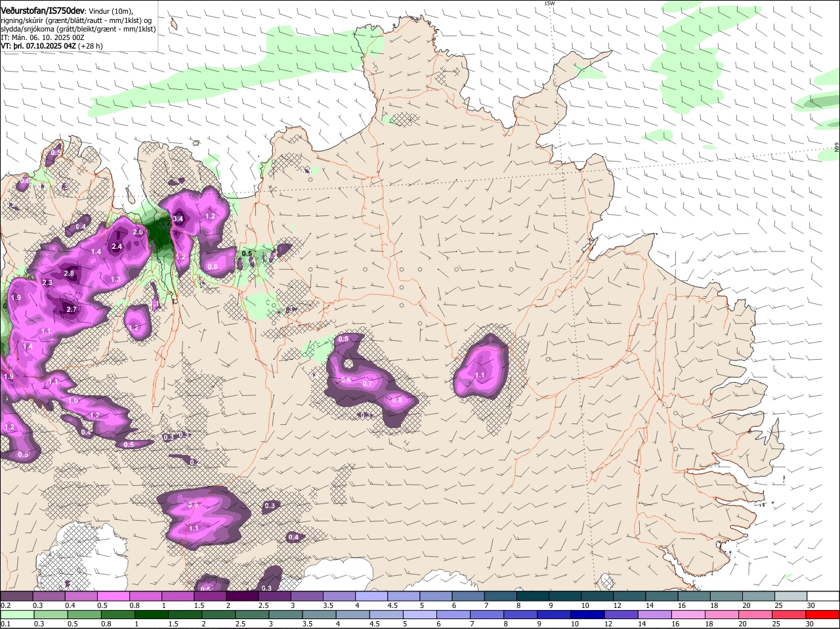Select lavender swatch between 4.5 and 5, snow scale
Image resolution: width=840 pixels, height=629 pixels.
[x=404, y=596]
